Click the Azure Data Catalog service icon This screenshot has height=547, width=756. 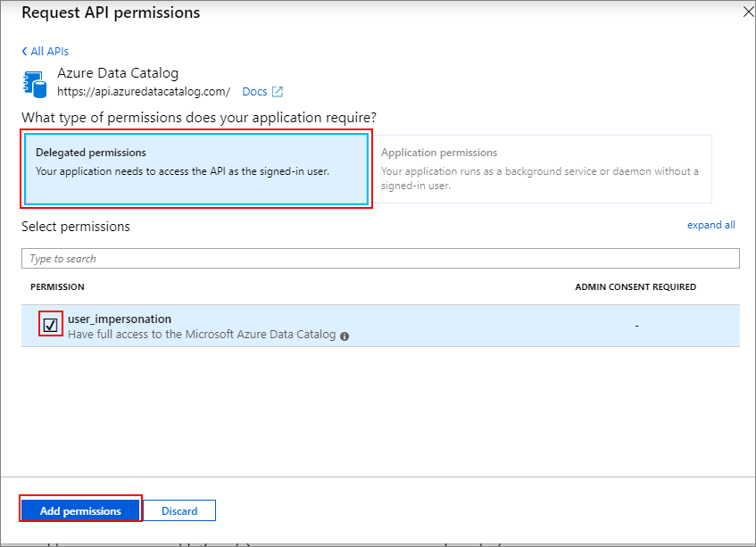(34, 82)
